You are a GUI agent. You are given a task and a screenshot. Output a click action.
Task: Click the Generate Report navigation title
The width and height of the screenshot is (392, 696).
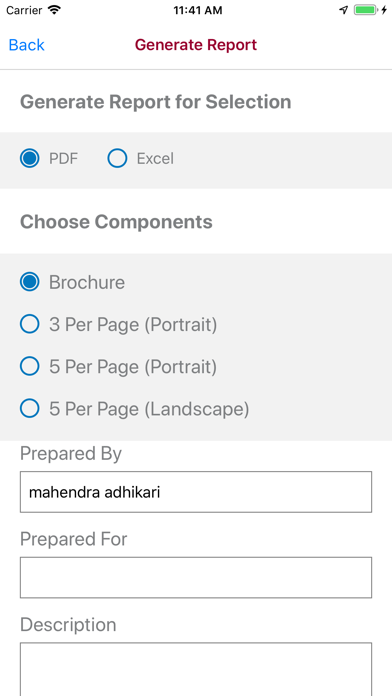coord(196,45)
